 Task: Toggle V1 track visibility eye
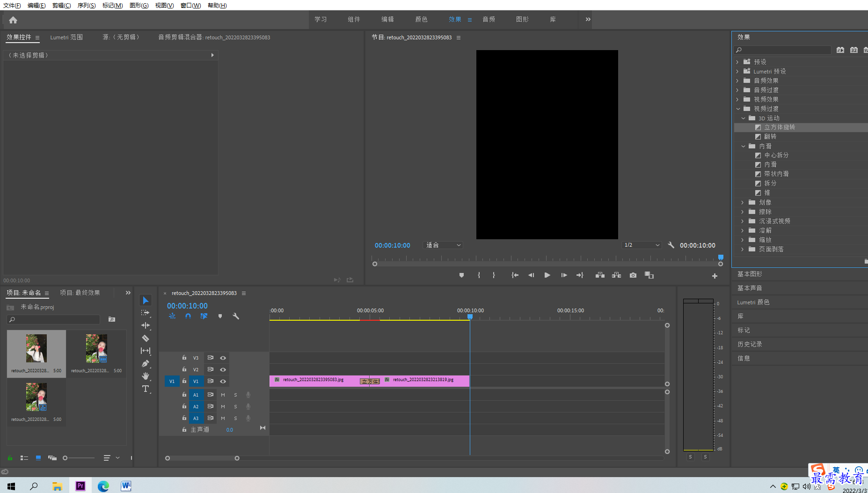point(223,381)
